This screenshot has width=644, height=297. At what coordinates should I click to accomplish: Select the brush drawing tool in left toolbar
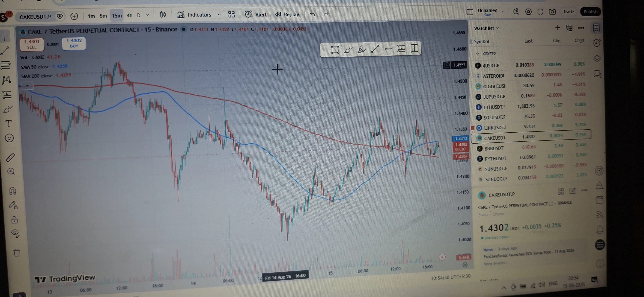click(x=8, y=109)
